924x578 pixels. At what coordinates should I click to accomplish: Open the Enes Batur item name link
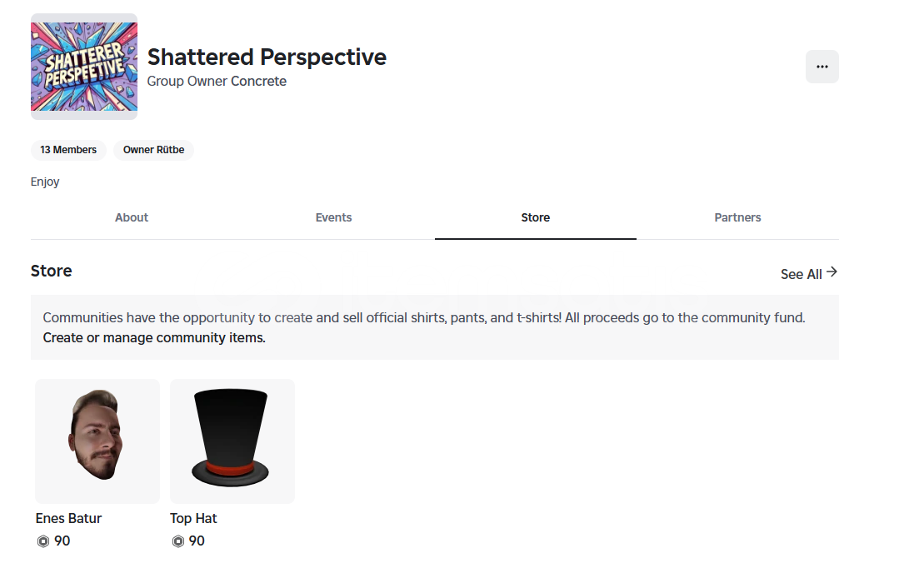pyautogui.click(x=68, y=518)
